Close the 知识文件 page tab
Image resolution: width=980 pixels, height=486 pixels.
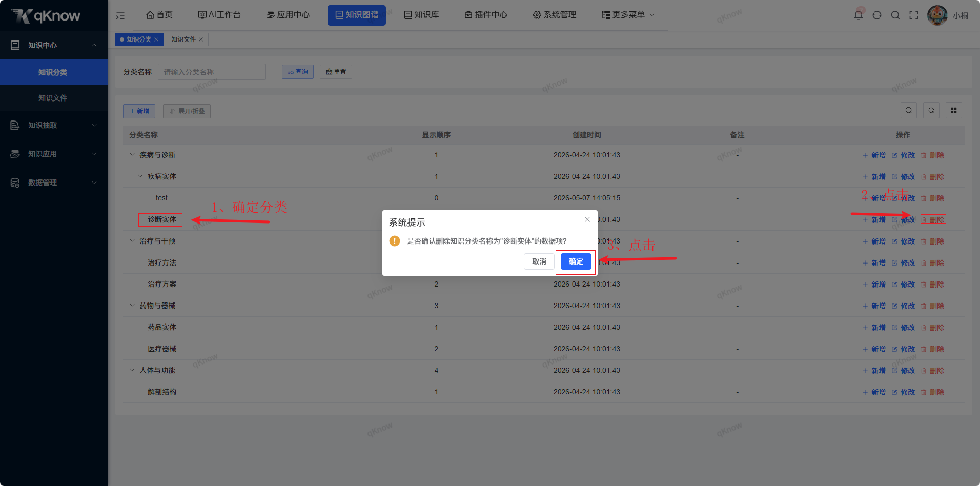[x=201, y=39]
